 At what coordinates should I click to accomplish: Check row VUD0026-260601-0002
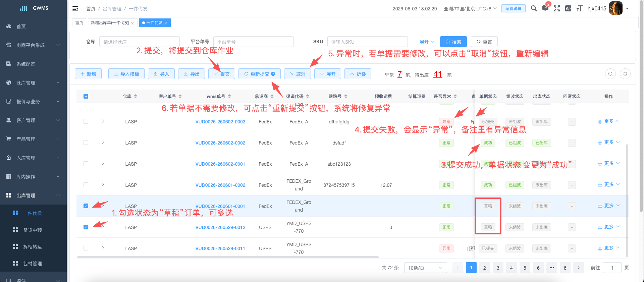[86, 185]
